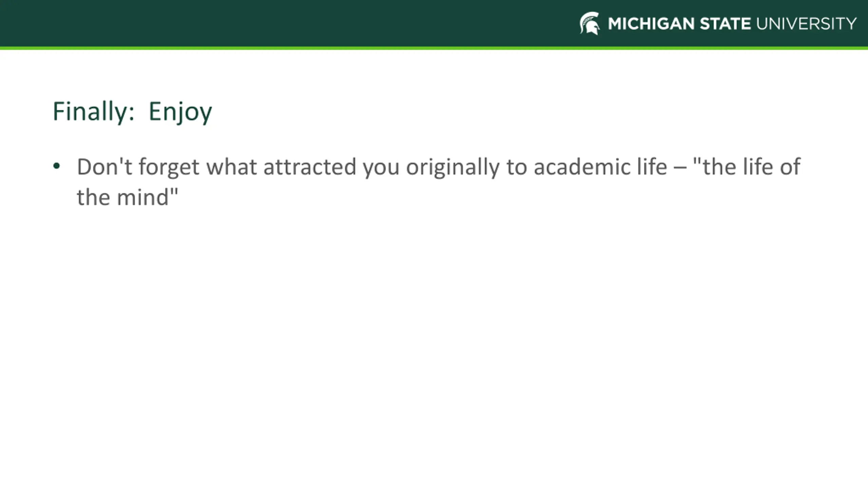Select the word "Finally:" in slide title

(x=94, y=112)
